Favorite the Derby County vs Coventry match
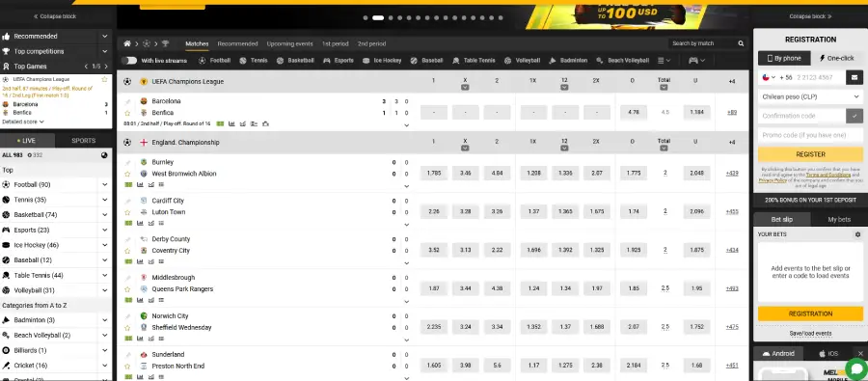 pos(128,251)
